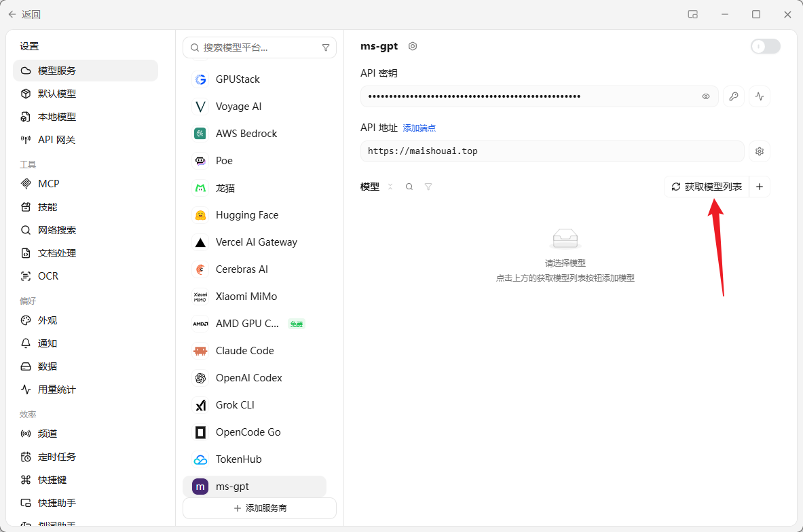Select Poe provider
The image size is (803, 532).
click(x=255, y=161)
